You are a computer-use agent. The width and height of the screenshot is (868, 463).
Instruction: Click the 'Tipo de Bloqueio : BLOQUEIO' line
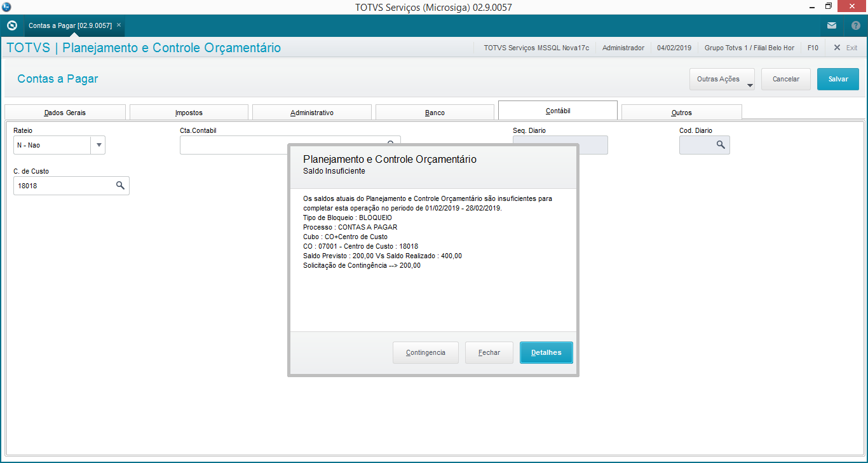348,218
